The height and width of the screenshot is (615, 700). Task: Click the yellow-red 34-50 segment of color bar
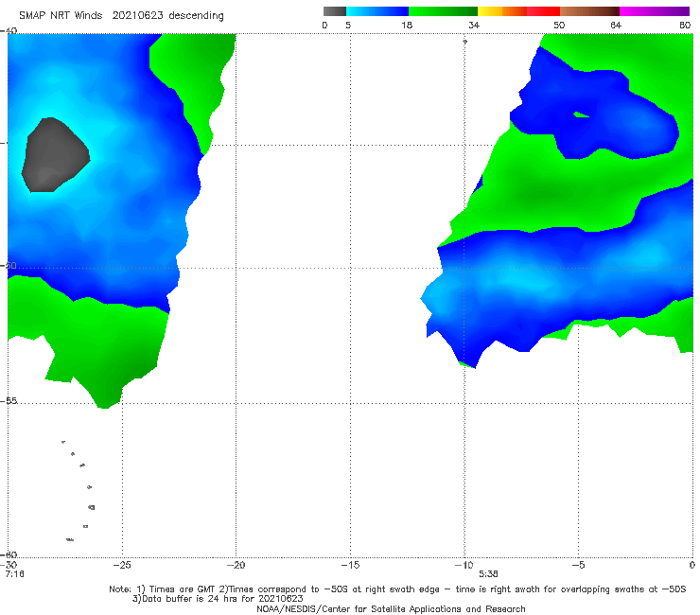tap(518, 11)
